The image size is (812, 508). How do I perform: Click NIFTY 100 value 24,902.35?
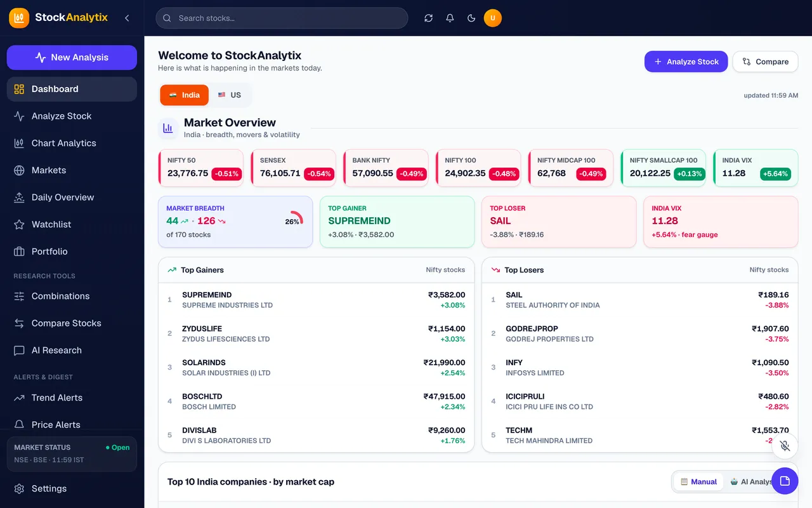click(x=465, y=173)
